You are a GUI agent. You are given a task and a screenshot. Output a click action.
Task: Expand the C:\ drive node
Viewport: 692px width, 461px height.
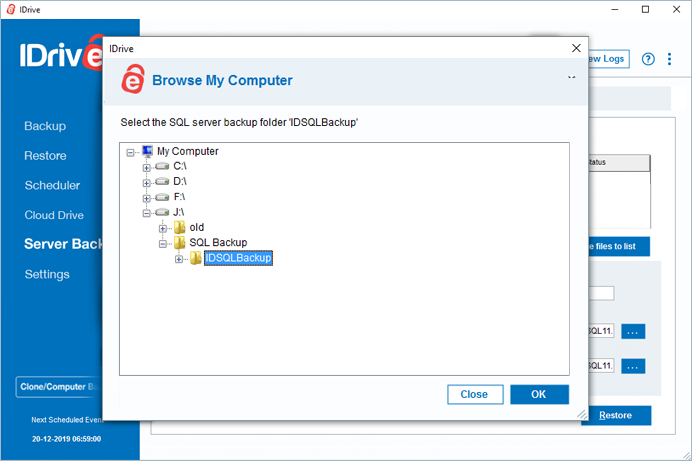147,168
